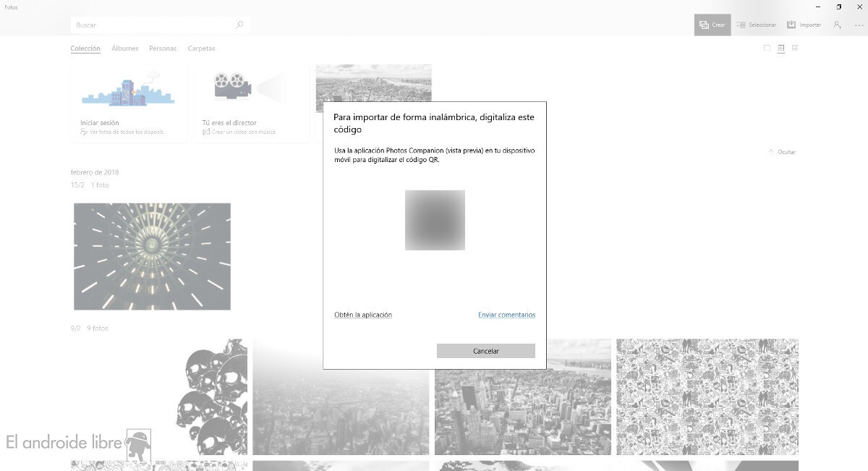Open the account person icon

(837, 25)
